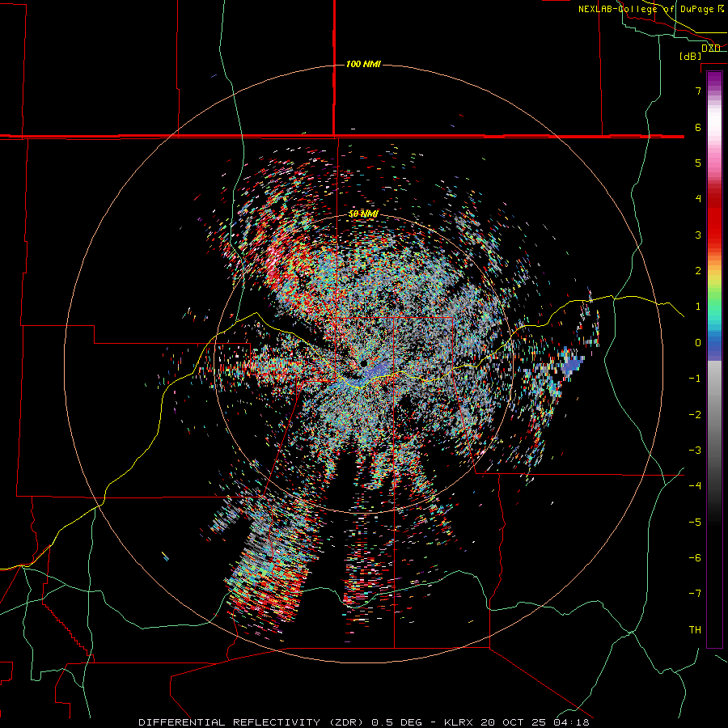Image resolution: width=728 pixels, height=728 pixels.
Task: Click the "100 NMI" range ring label
Action: [363, 64]
